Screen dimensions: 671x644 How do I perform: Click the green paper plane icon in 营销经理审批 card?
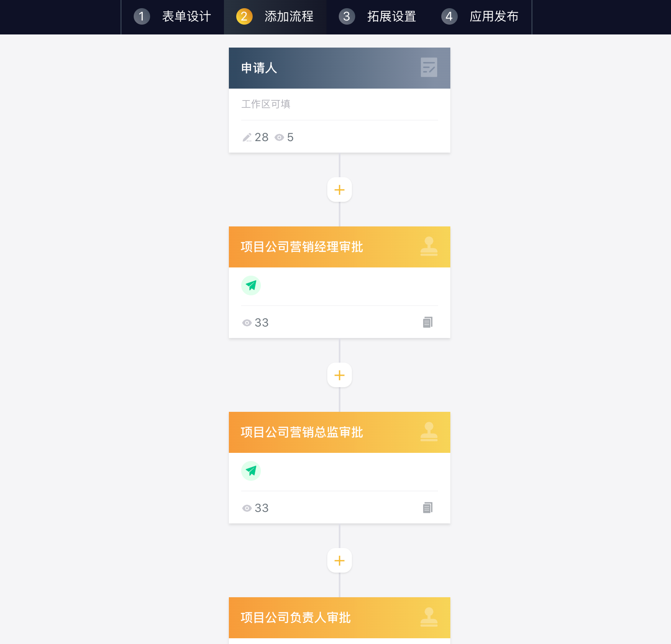tap(251, 285)
